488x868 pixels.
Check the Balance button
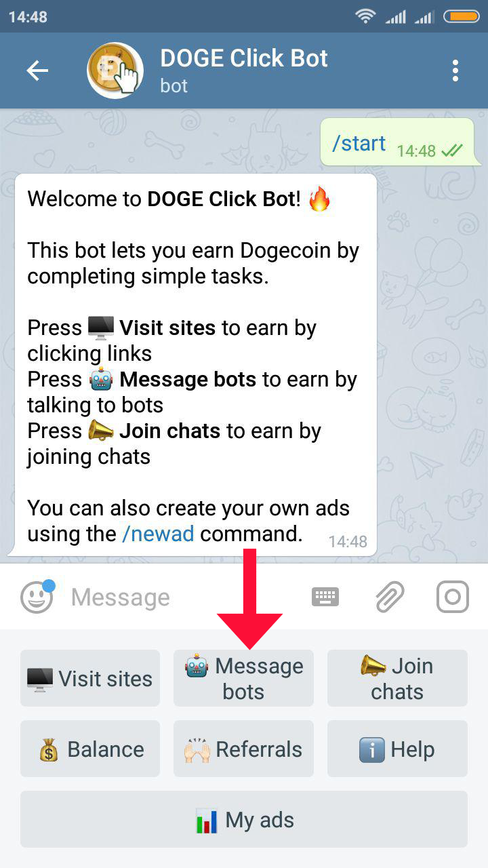[x=90, y=749]
